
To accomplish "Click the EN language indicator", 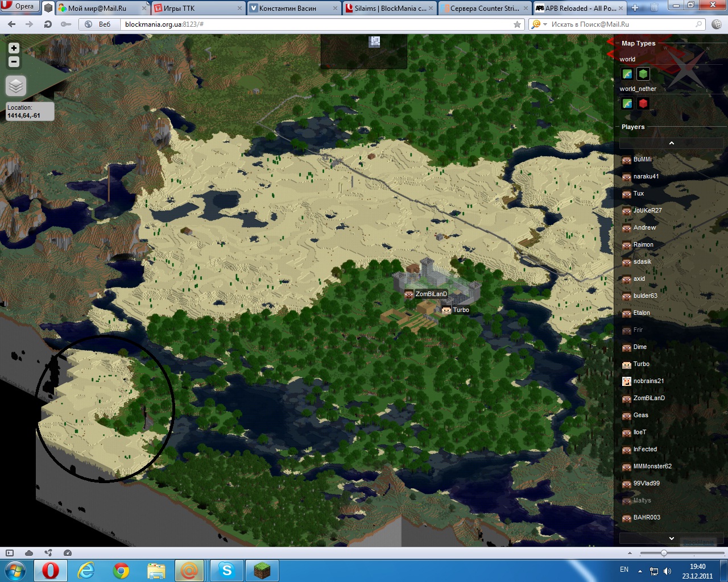I will (624, 569).
